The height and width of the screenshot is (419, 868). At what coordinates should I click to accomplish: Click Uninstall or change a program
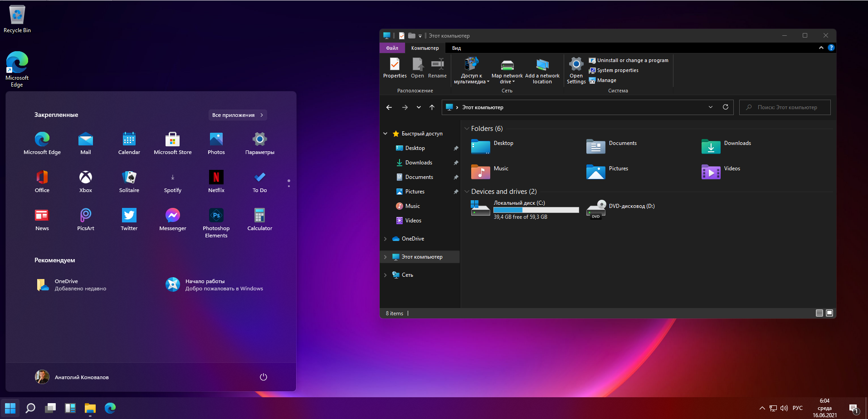tap(629, 60)
